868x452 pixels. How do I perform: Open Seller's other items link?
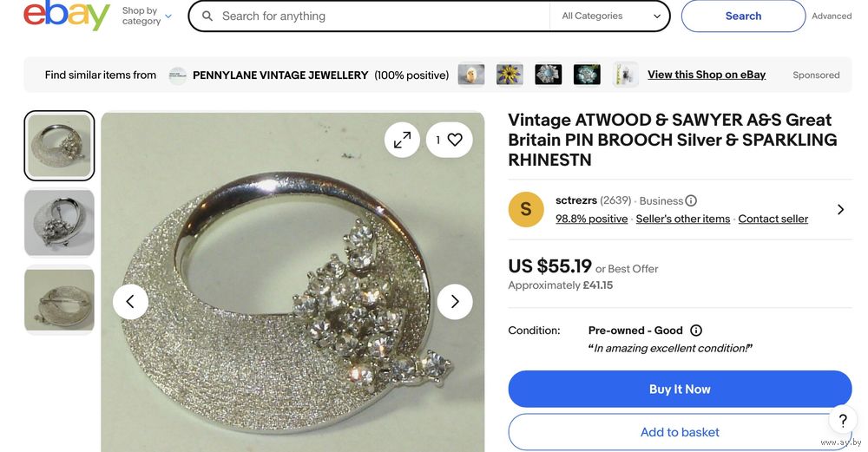(682, 219)
